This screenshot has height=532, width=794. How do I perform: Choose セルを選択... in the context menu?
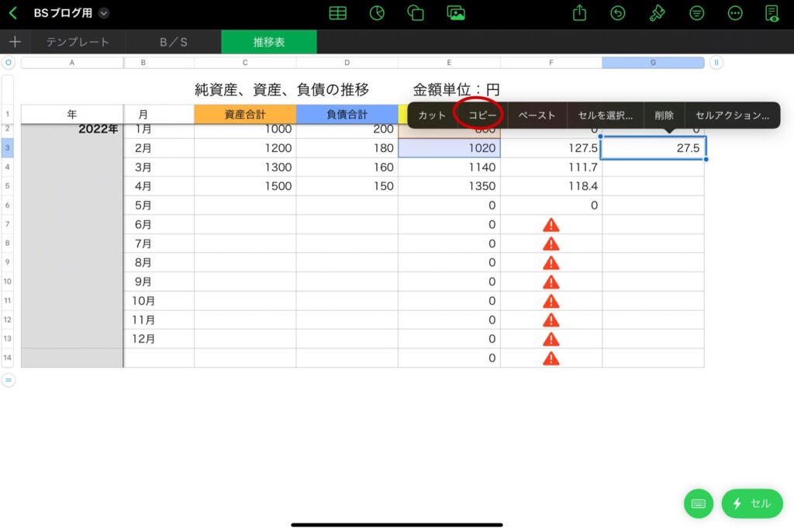[x=605, y=116]
